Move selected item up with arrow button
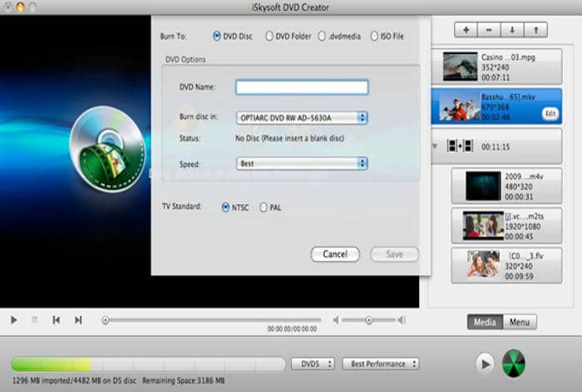The image size is (582, 392). [535, 30]
